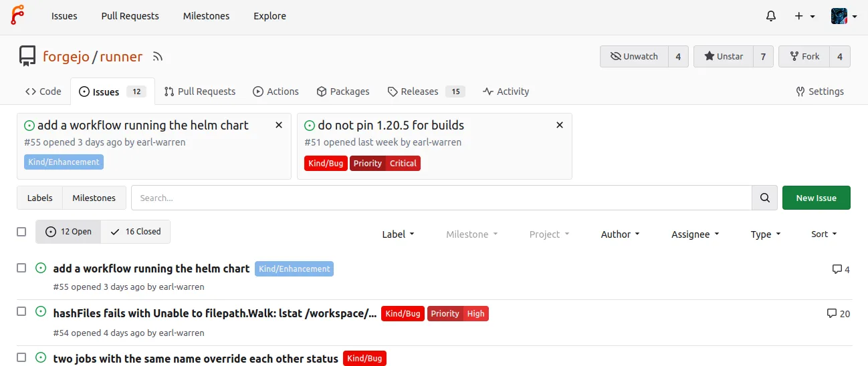Close the pinned helm chart issue card
This screenshot has width=868, height=366.
point(279,125)
